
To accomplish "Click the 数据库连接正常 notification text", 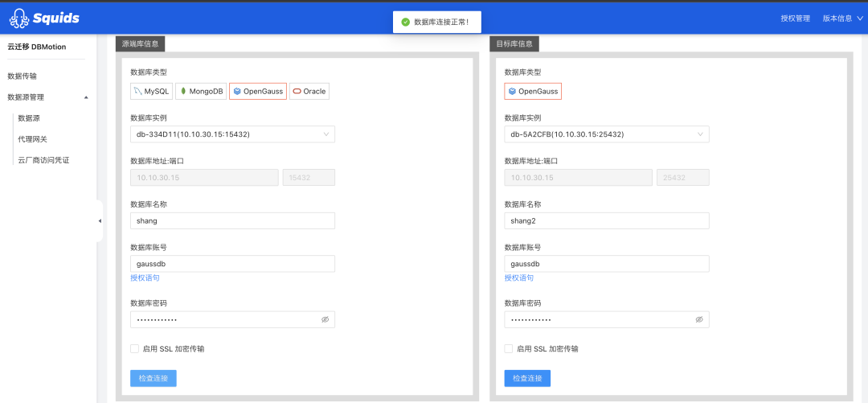I will coord(442,23).
